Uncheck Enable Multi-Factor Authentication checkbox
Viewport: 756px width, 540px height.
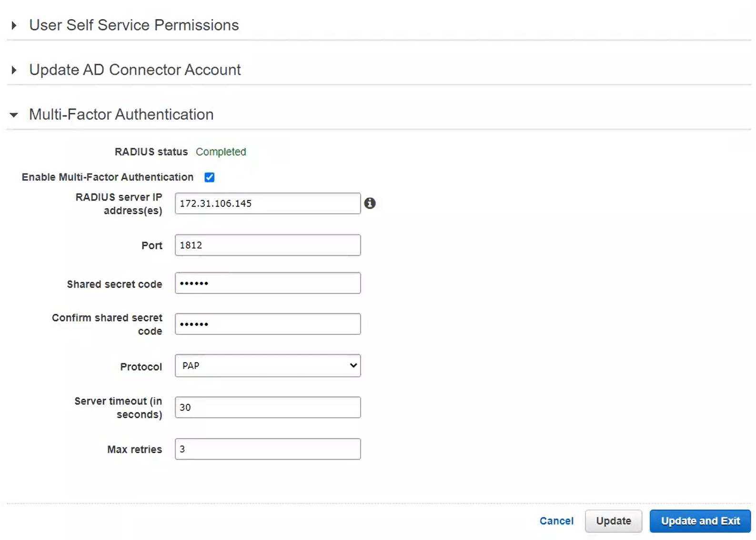pyautogui.click(x=210, y=177)
